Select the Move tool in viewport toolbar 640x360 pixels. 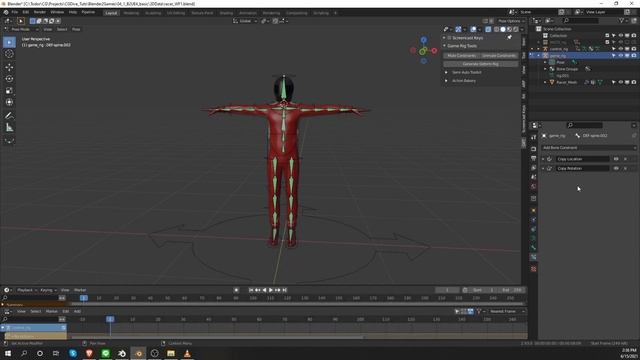pos(9,67)
